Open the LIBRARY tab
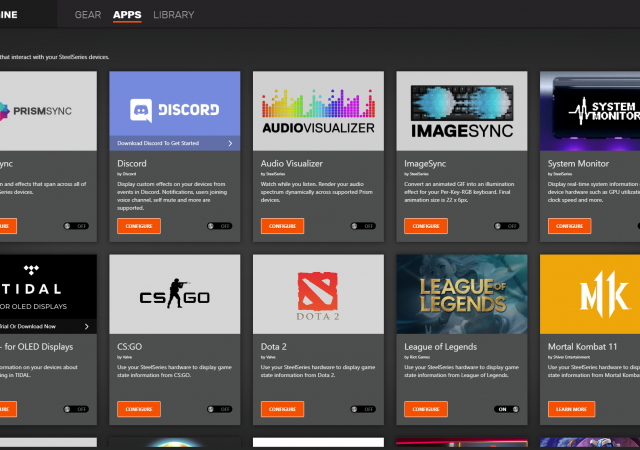This screenshot has width=640, height=450. point(174,15)
